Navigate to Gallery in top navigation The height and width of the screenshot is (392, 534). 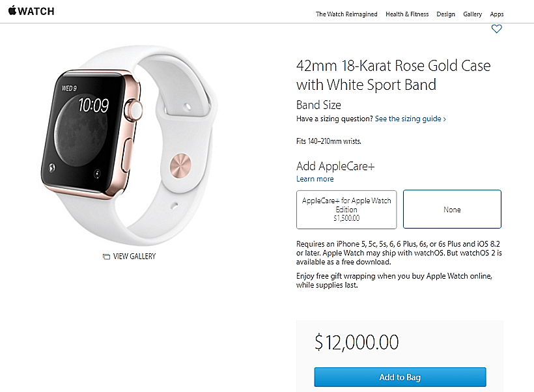tap(473, 14)
